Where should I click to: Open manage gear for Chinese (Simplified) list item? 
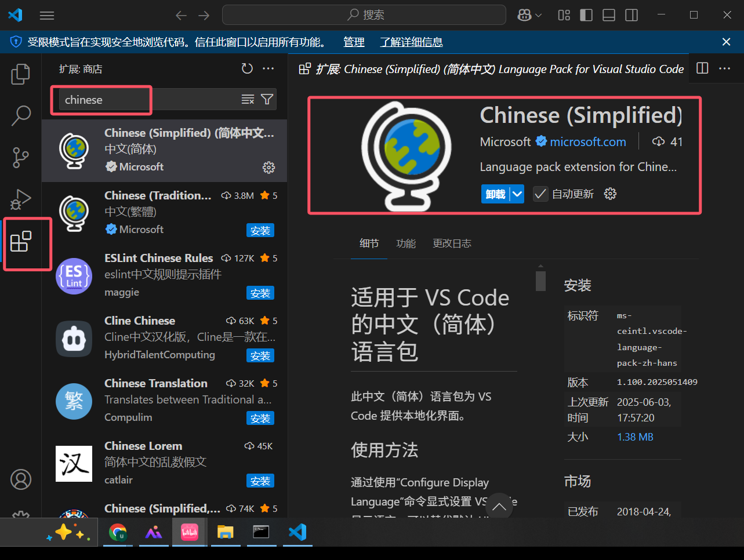pos(268,168)
